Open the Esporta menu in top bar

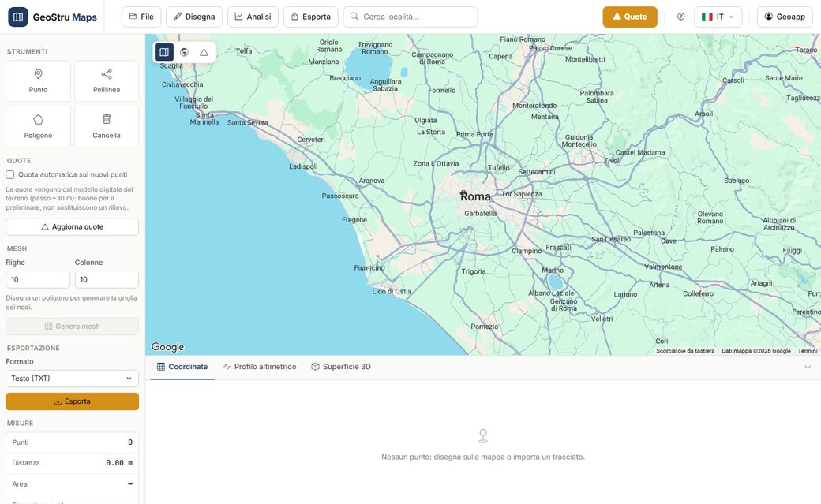(x=310, y=17)
